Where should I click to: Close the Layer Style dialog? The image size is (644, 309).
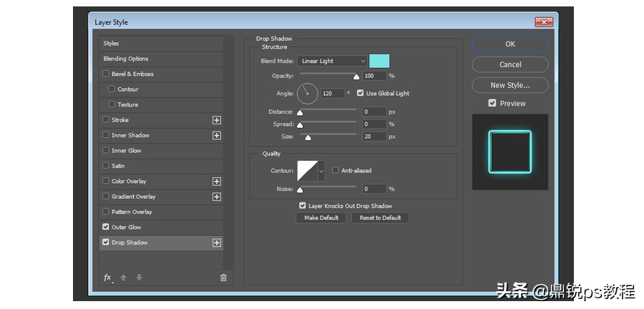tap(544, 22)
